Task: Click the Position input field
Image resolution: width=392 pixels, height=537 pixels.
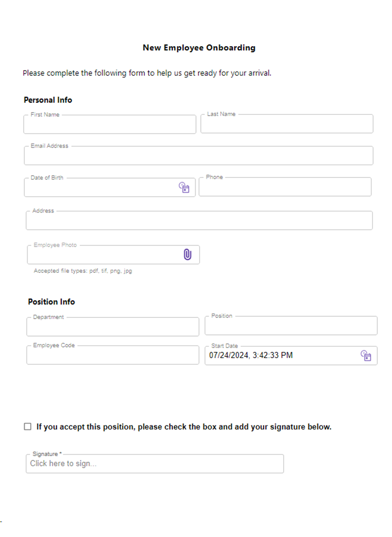Action: (291, 326)
